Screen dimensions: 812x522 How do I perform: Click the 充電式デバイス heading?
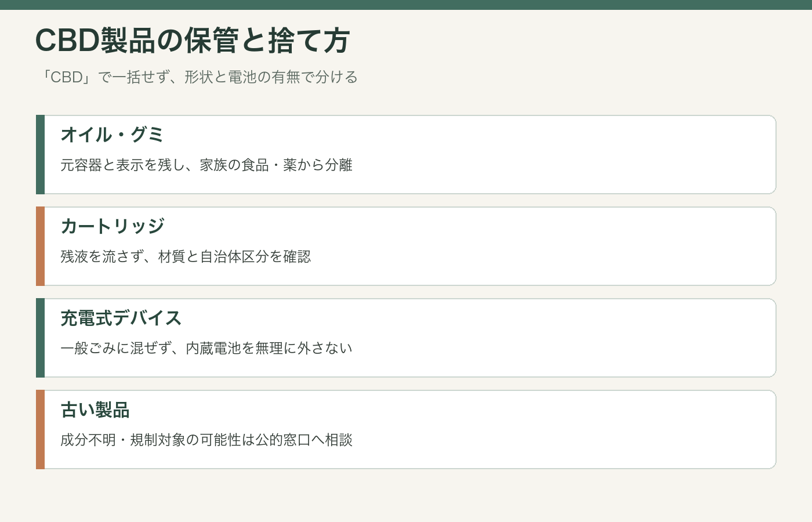coord(121,318)
